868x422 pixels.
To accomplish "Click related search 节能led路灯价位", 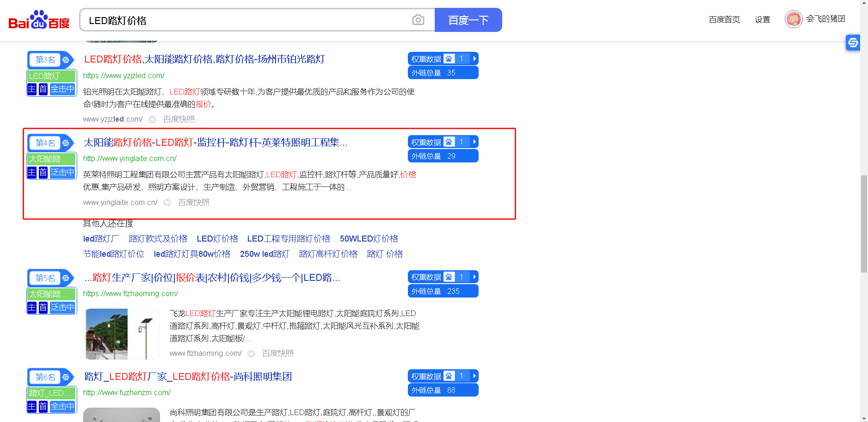I will click(x=114, y=254).
